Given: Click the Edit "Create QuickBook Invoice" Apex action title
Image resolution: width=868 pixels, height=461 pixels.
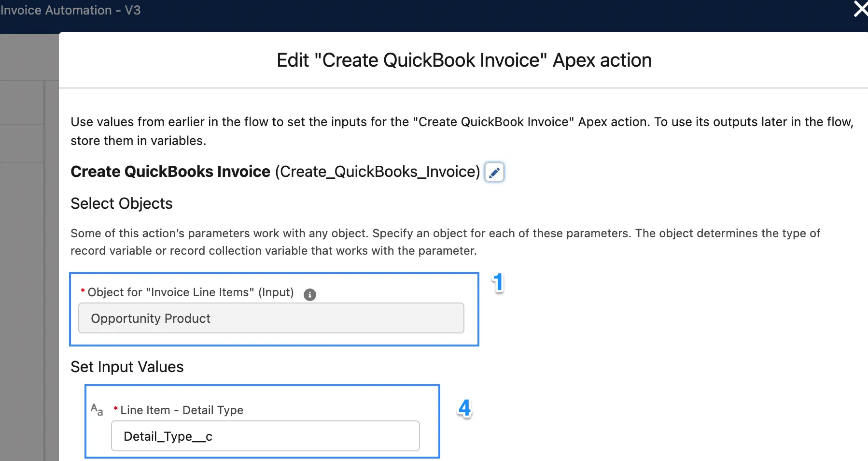Looking at the screenshot, I should 464,60.
